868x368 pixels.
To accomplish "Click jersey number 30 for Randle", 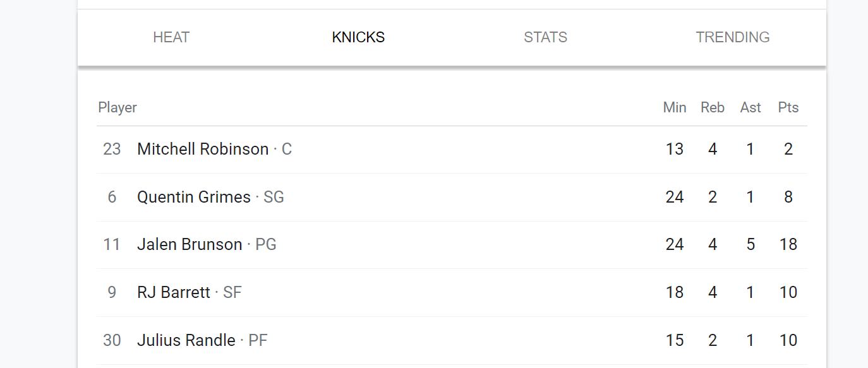I will coord(112,340).
